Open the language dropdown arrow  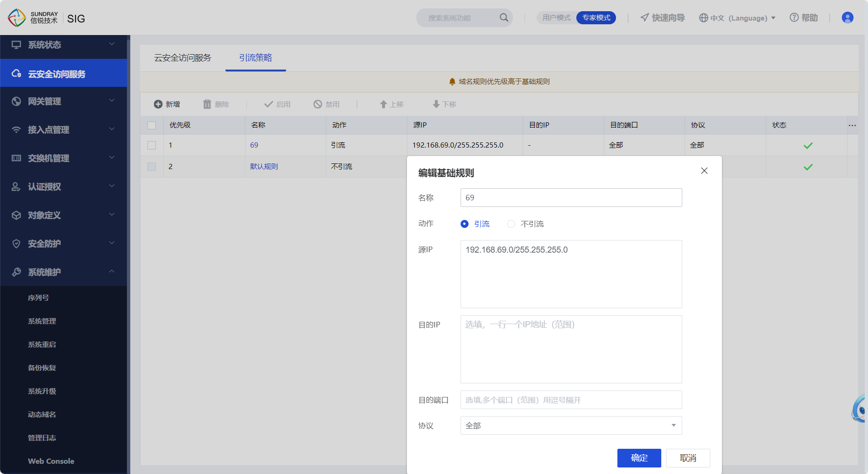click(773, 18)
